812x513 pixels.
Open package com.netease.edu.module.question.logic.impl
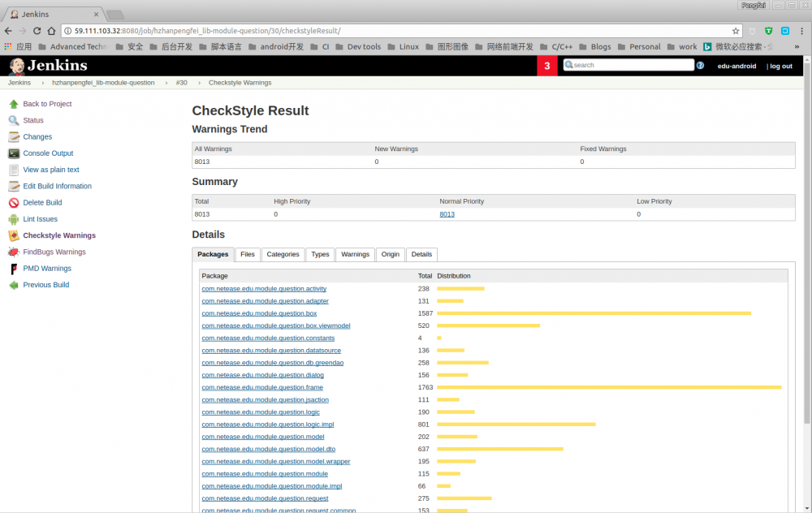pos(268,425)
